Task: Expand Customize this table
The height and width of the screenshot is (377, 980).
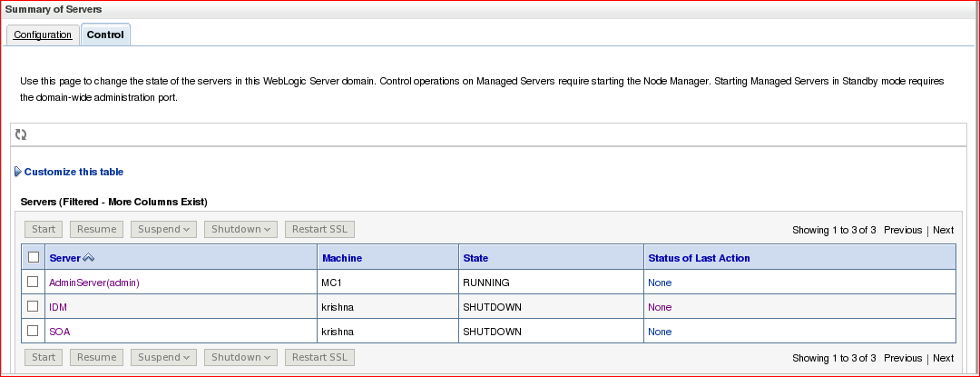Action: pyautogui.click(x=73, y=172)
